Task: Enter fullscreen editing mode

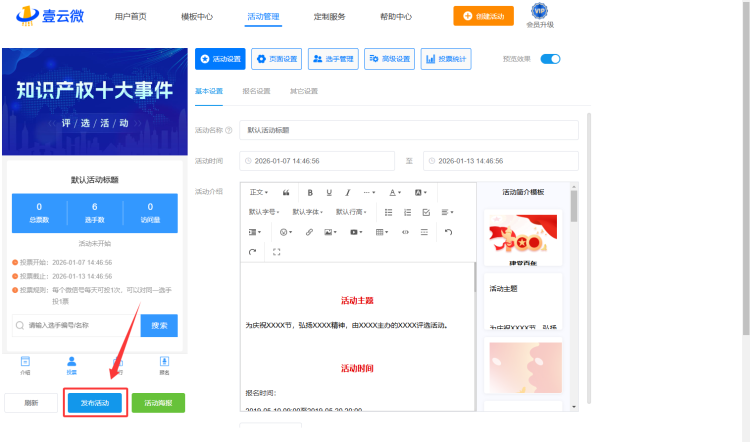Action: click(x=276, y=252)
